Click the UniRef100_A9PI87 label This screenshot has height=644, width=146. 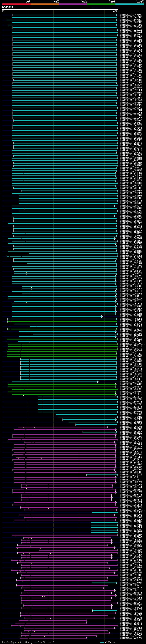pyautogui.click(x=131, y=87)
